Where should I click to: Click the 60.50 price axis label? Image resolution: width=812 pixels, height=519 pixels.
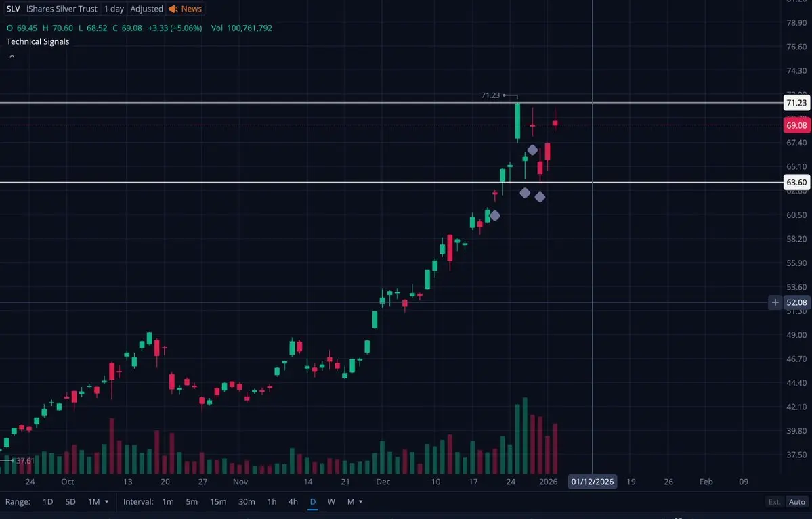tap(796, 215)
